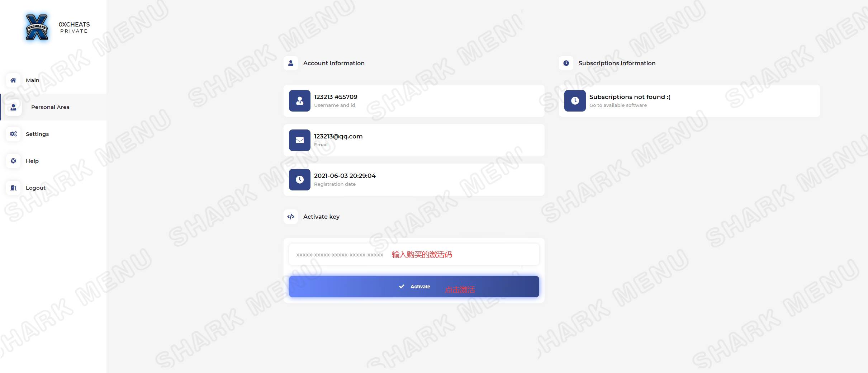Click the Help lifebuoy icon
The image size is (868, 373).
click(13, 161)
